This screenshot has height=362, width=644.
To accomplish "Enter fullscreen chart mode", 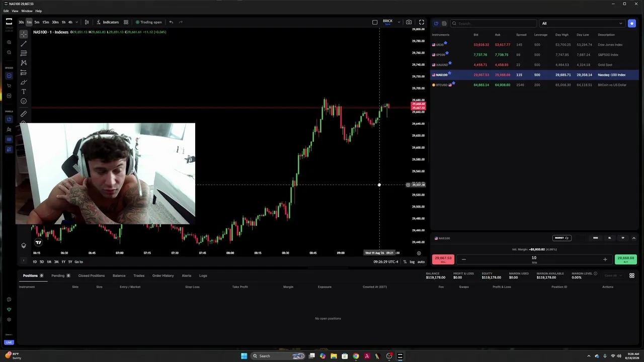I will coord(422,22).
